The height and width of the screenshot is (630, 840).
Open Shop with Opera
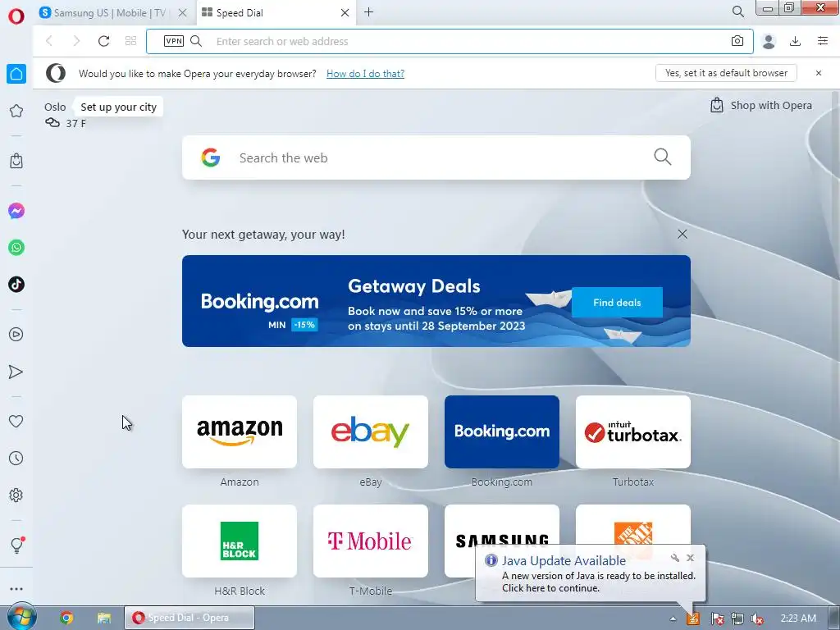[x=761, y=106]
